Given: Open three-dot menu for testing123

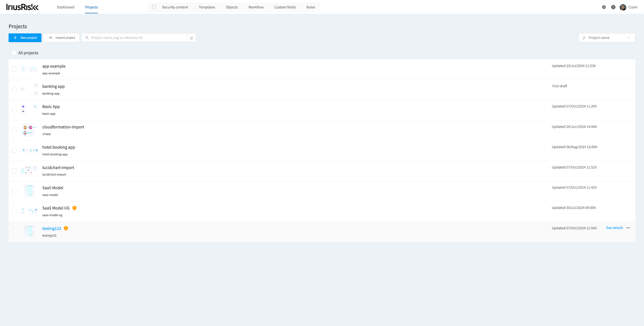Looking at the screenshot, I should tap(628, 228).
